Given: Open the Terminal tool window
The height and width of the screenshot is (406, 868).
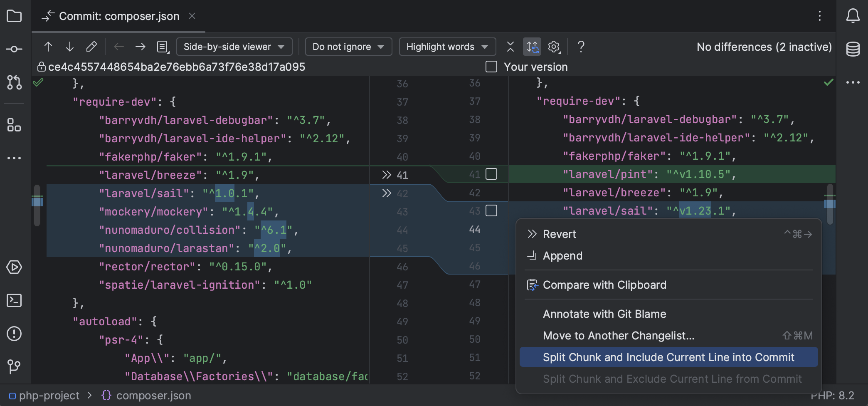Looking at the screenshot, I should [14, 300].
